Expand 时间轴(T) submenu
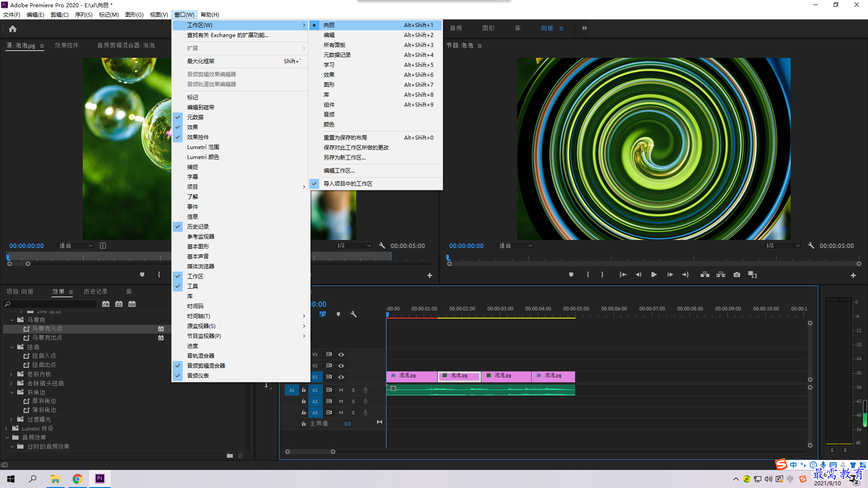 coord(240,316)
